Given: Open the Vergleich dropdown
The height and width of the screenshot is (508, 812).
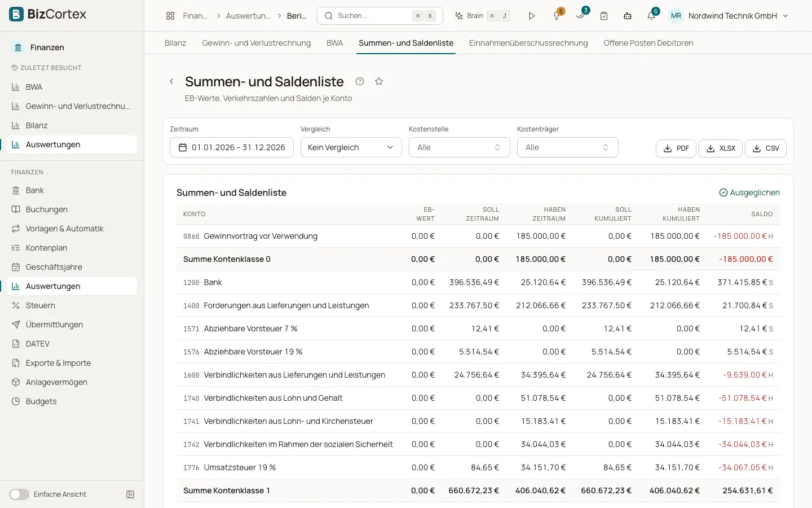Looking at the screenshot, I should click(351, 147).
